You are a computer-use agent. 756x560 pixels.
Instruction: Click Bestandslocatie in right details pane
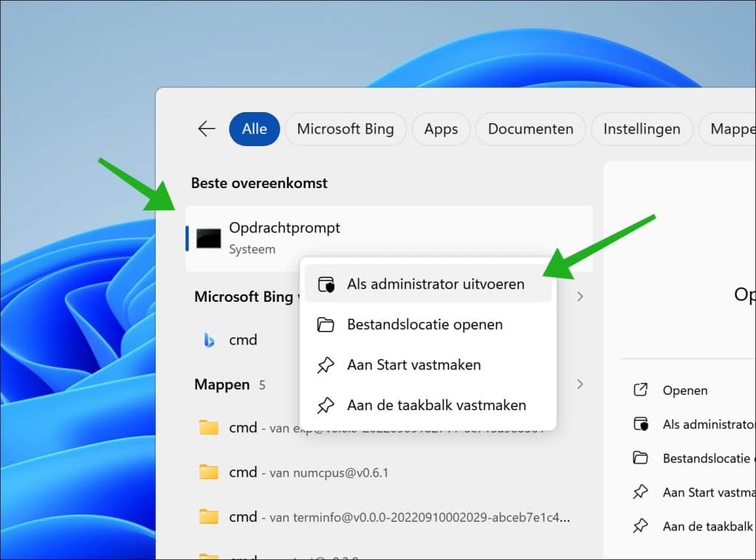[709, 458]
